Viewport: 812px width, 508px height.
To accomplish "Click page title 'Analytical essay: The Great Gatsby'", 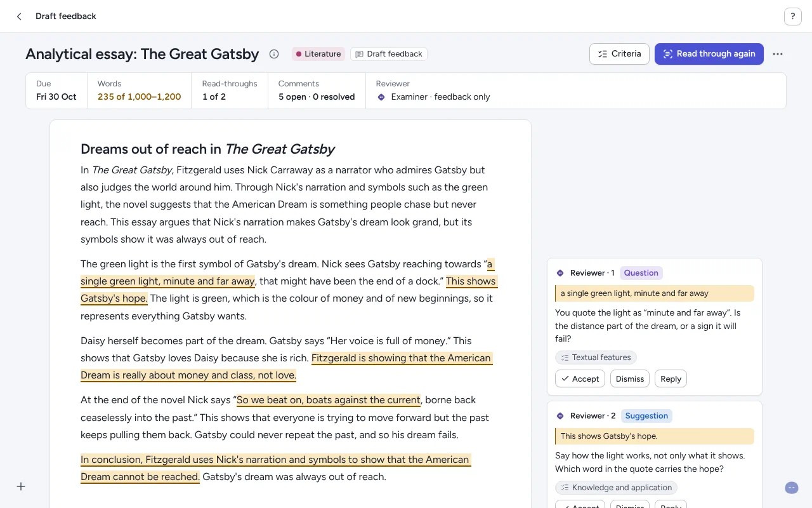I will click(142, 54).
